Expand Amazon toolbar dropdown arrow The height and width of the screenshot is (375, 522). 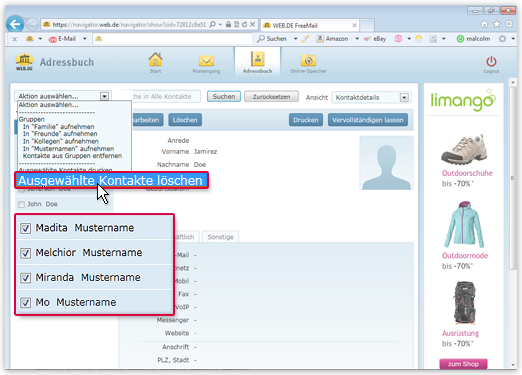click(357, 39)
